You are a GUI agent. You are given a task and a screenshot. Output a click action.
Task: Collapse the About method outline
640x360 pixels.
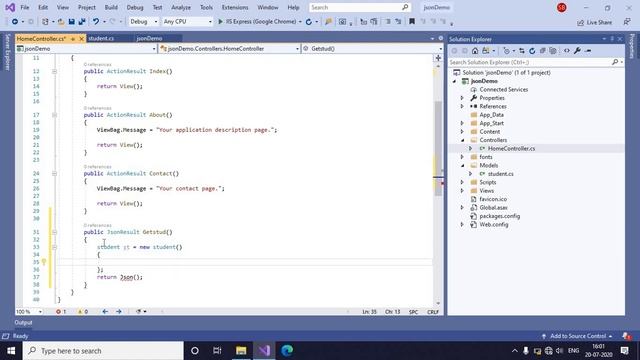coord(54,115)
